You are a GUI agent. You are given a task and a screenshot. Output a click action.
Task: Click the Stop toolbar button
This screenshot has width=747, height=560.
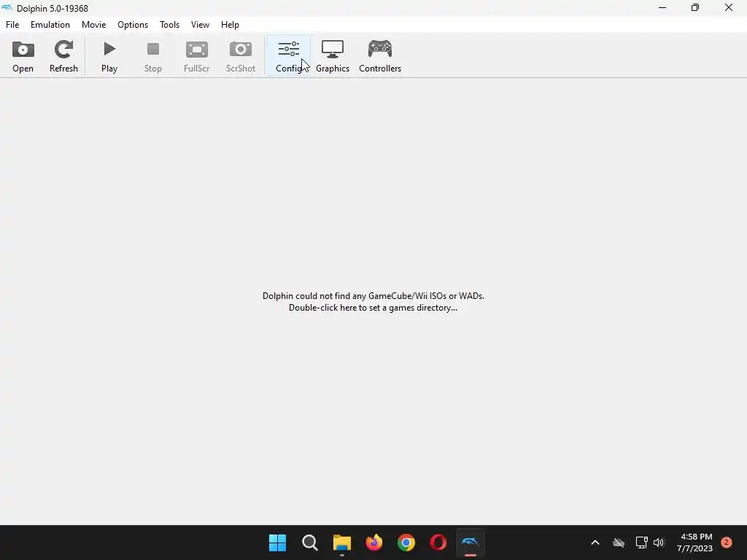[153, 56]
